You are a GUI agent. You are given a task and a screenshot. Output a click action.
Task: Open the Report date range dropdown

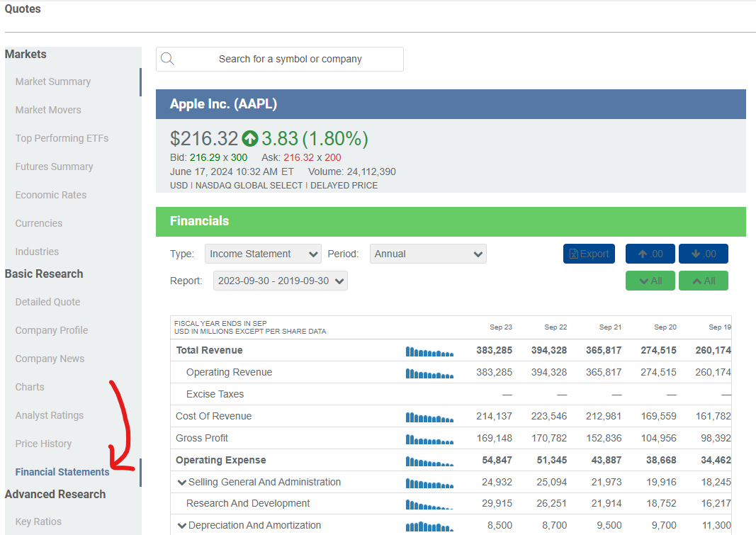click(281, 281)
